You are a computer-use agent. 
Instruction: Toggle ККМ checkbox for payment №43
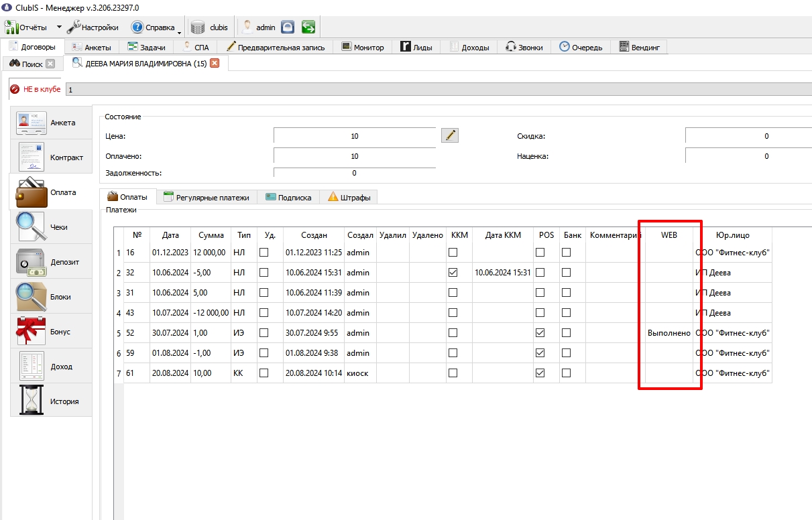[453, 313]
